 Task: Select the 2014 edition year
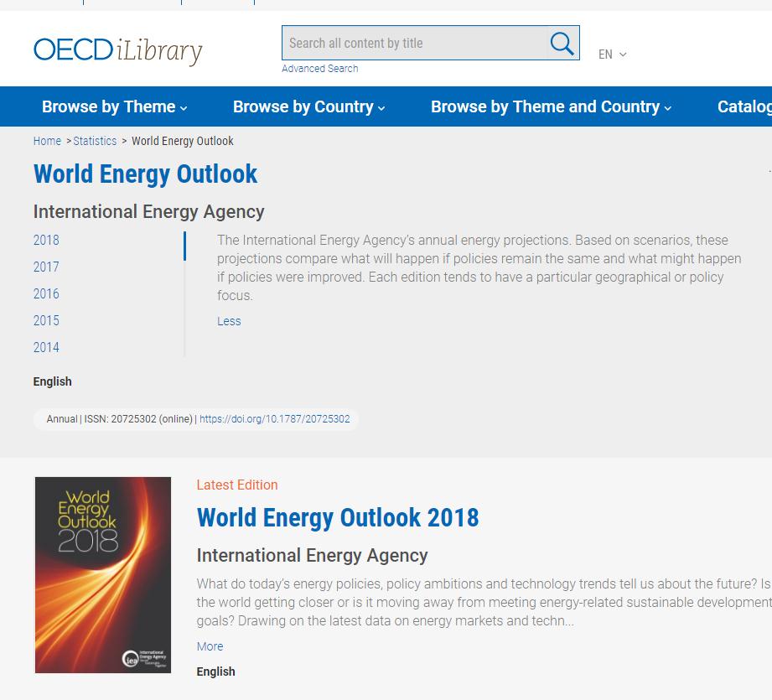pos(46,348)
